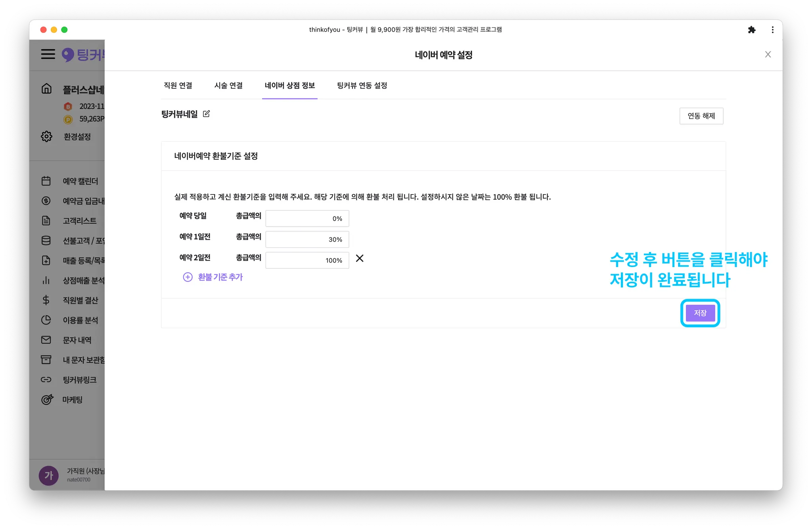Click the edit pencil icon next to 팅커뷰네일
The image size is (812, 529).
point(206,114)
